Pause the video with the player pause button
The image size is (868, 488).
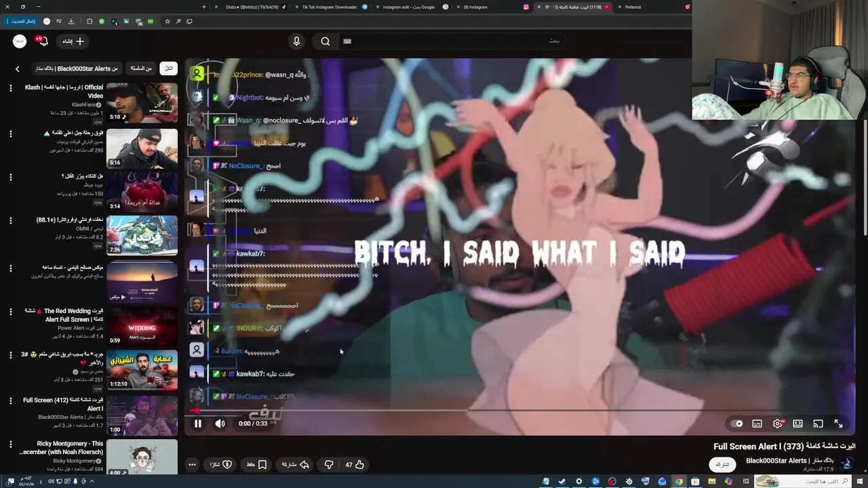click(198, 424)
